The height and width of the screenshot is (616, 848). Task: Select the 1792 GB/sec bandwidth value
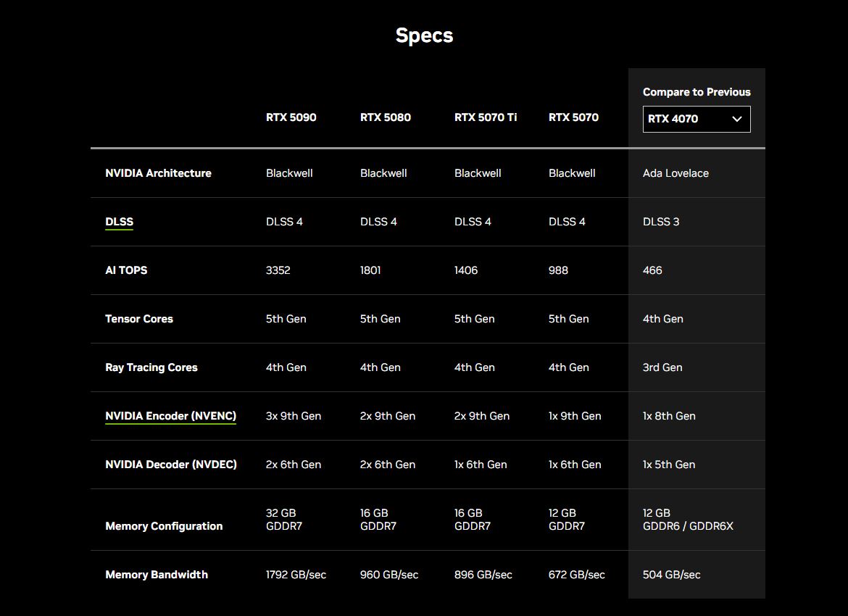click(x=296, y=575)
